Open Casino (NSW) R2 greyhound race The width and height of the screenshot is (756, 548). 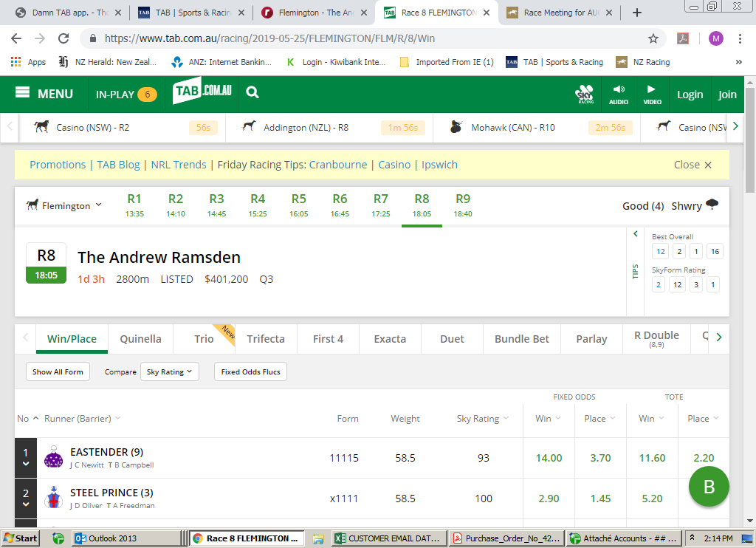[x=122, y=127]
